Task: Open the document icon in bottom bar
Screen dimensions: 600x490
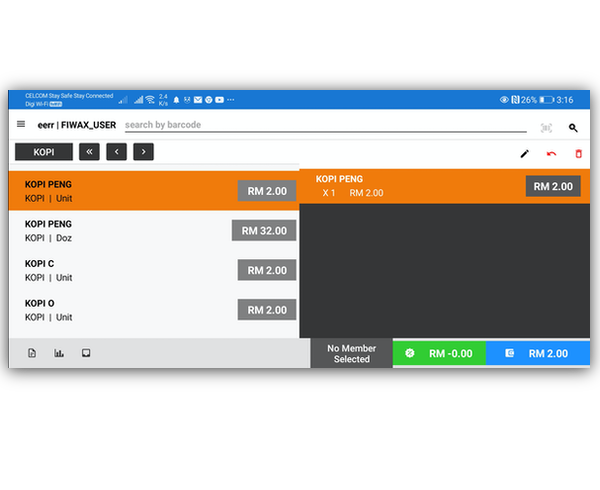Action: [x=32, y=353]
